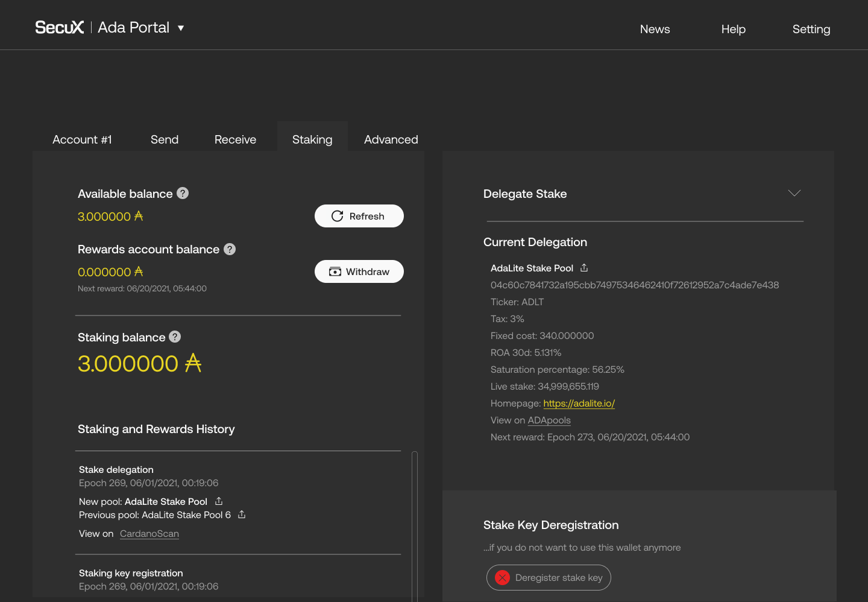Viewport: 868px width, 602px height.
Task: Click Saturation percentage: 56.25% text
Action: [558, 369]
